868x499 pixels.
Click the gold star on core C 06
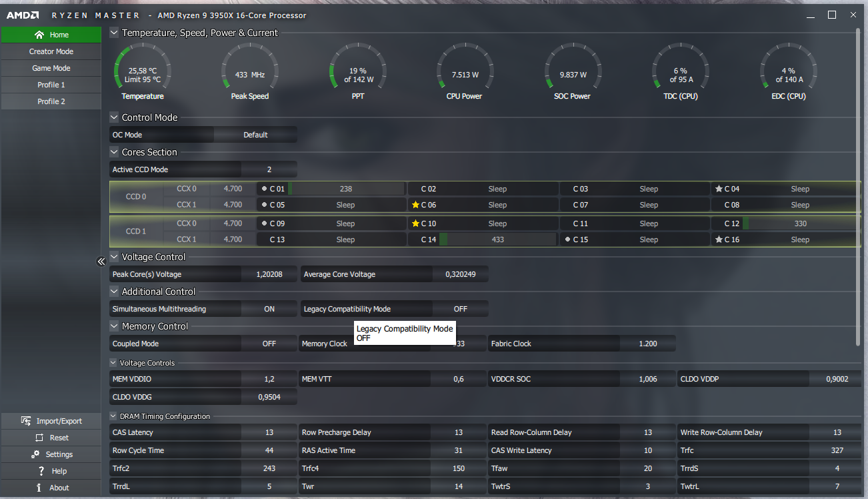[415, 205]
